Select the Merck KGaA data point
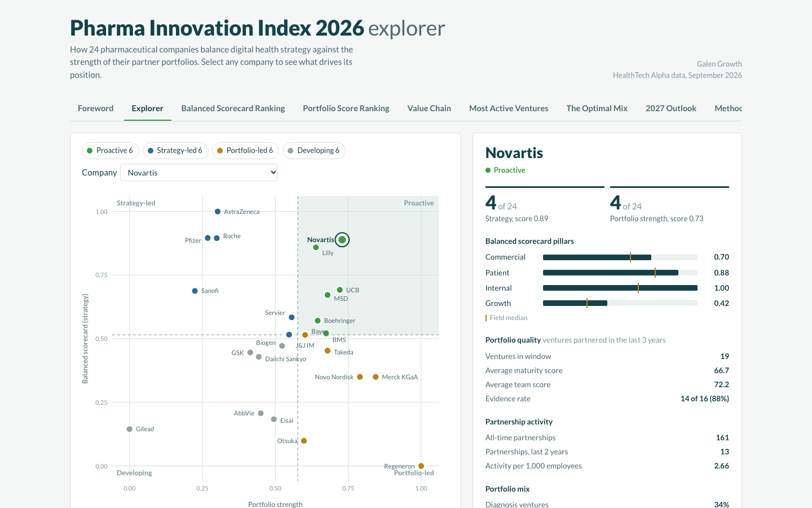 376,377
